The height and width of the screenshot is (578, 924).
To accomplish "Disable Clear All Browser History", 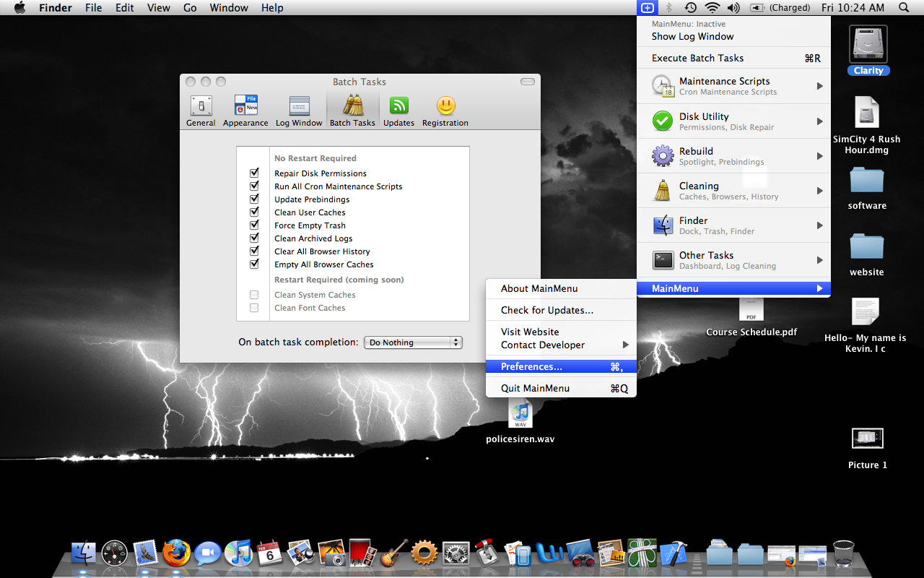I will pyautogui.click(x=254, y=251).
